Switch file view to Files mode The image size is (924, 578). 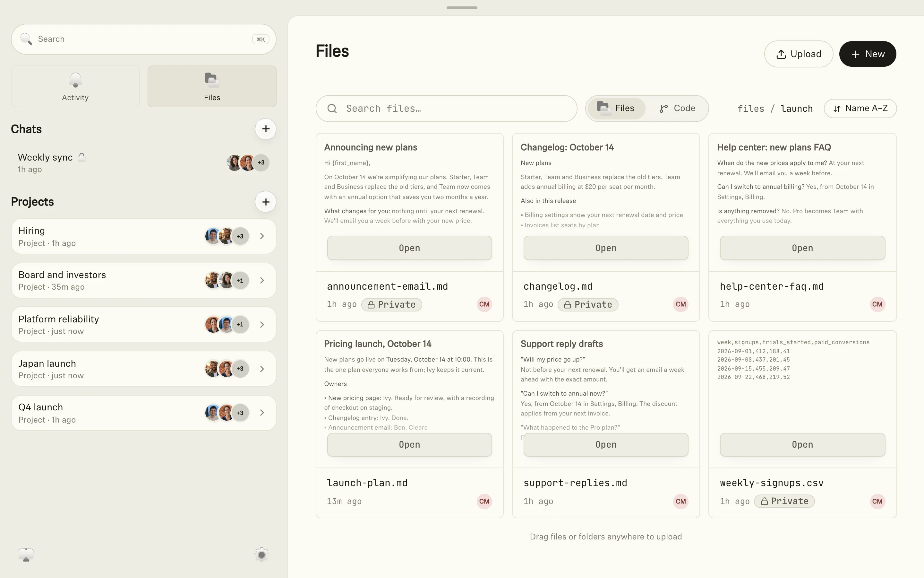(x=616, y=109)
